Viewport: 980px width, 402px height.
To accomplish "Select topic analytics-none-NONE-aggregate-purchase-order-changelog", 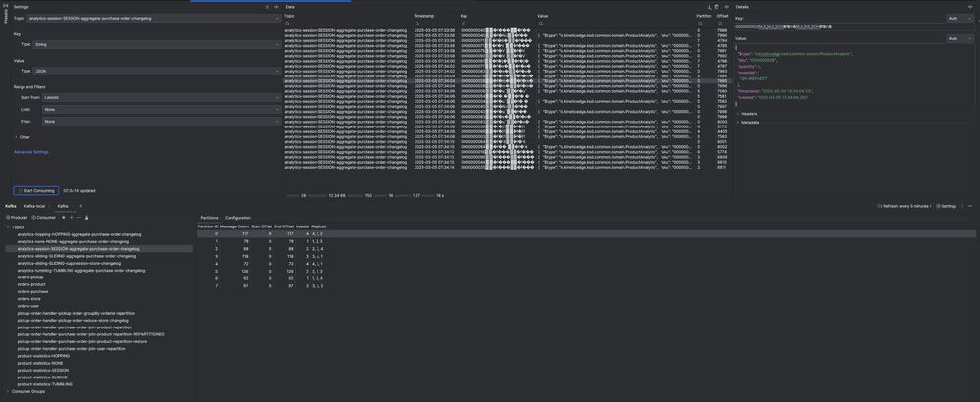I will coord(73,241).
